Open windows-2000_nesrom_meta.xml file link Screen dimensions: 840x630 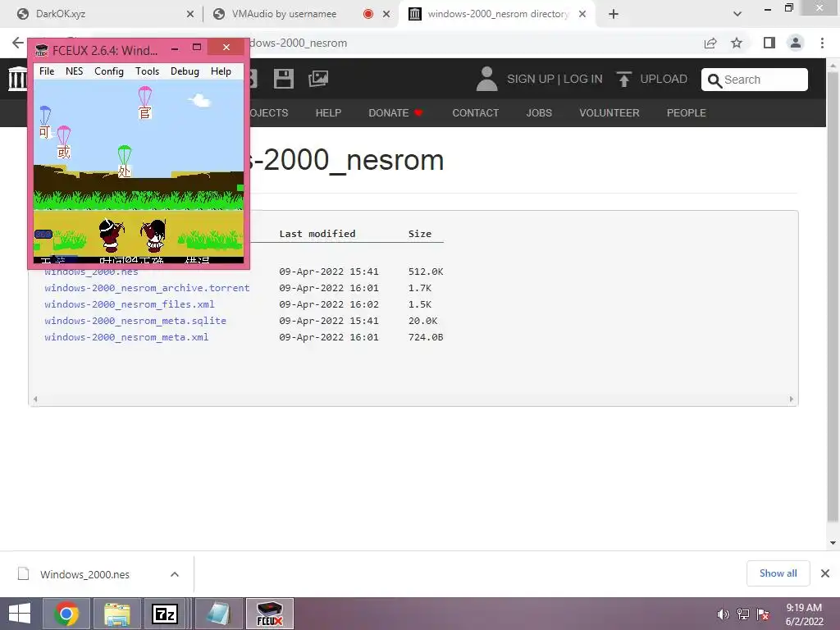click(126, 337)
